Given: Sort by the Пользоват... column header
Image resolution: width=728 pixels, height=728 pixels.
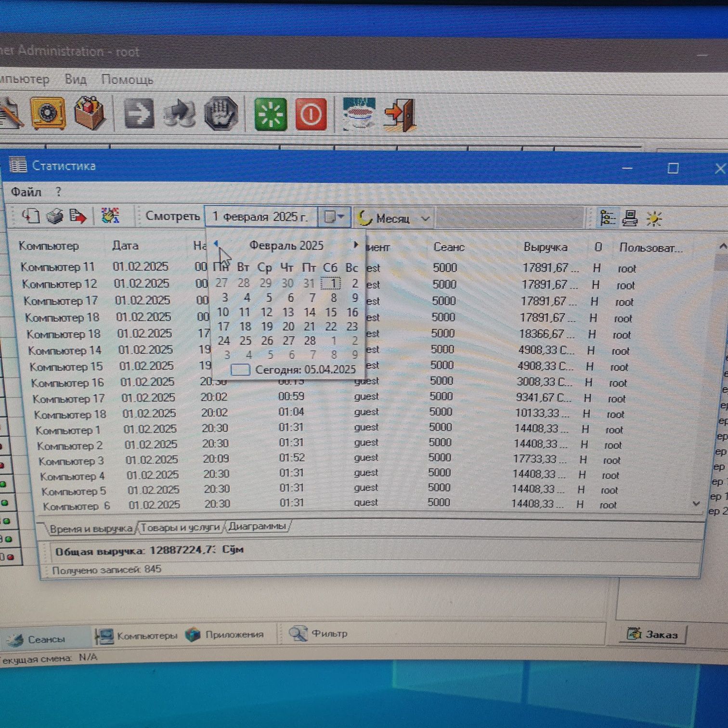Looking at the screenshot, I should 650,247.
